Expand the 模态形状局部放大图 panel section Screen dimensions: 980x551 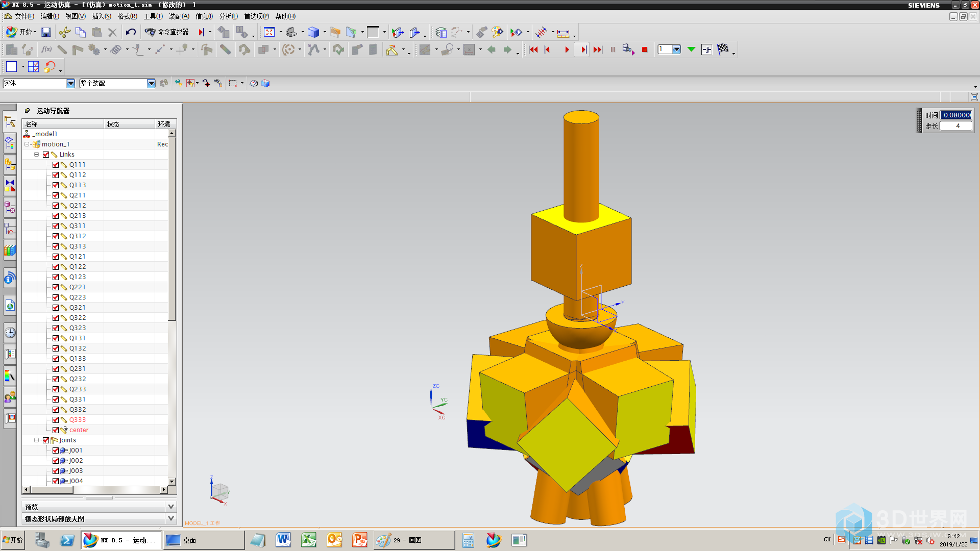pos(171,518)
